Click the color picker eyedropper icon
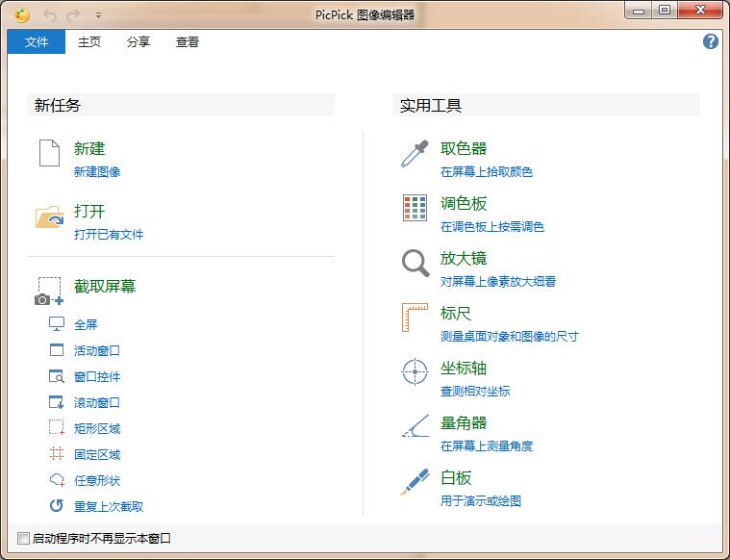730x560 pixels. tap(415, 154)
